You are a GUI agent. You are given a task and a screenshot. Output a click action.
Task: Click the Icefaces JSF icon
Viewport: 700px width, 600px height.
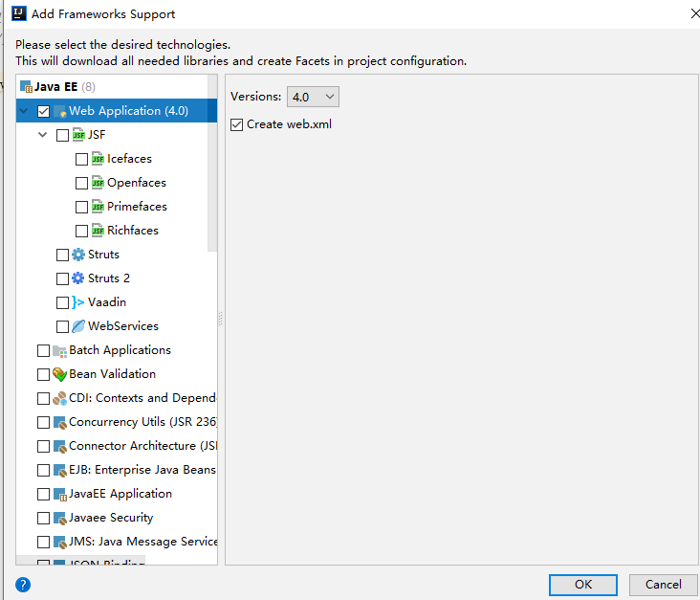[x=98, y=159]
